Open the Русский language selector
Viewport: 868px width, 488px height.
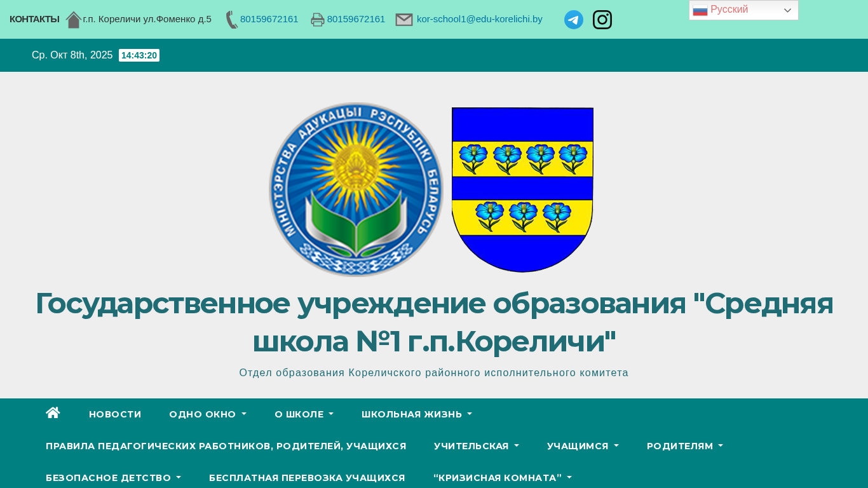pos(743,10)
